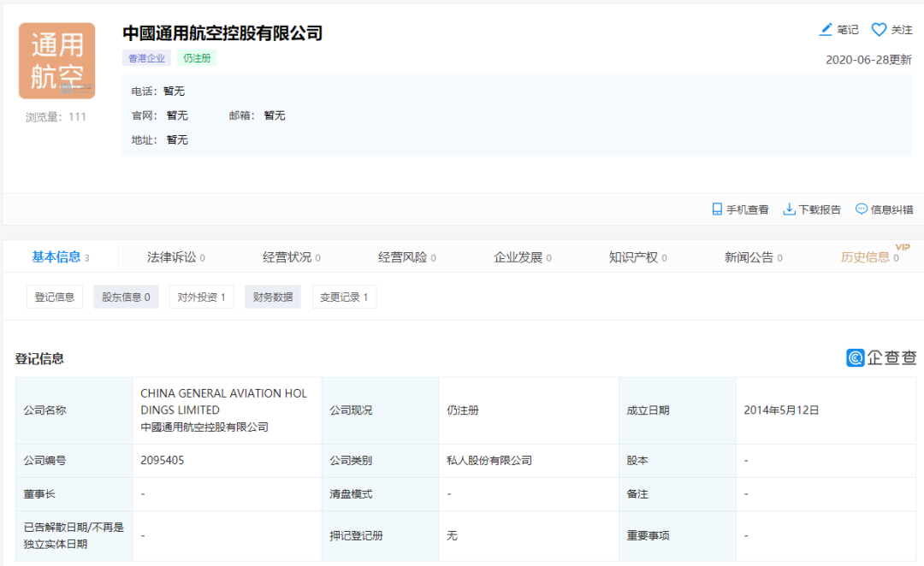Screen dimensions: 924x566
Task: Click the info correction bubble icon
Action: (862, 209)
